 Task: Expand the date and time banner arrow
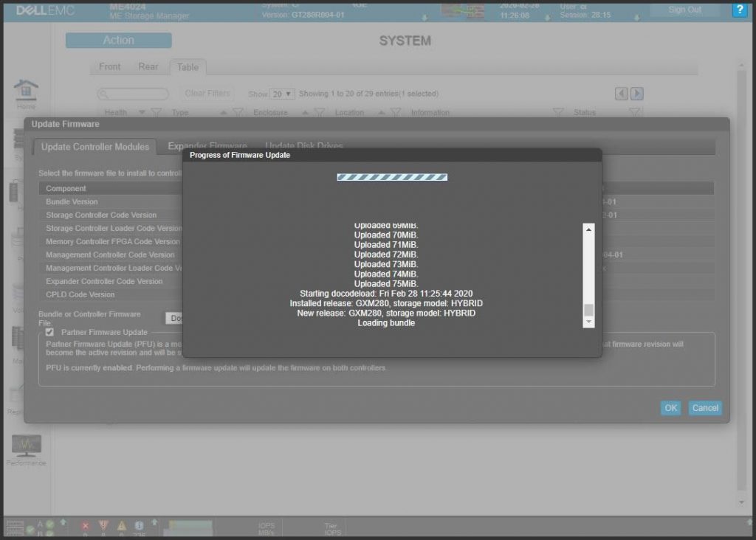(547, 18)
